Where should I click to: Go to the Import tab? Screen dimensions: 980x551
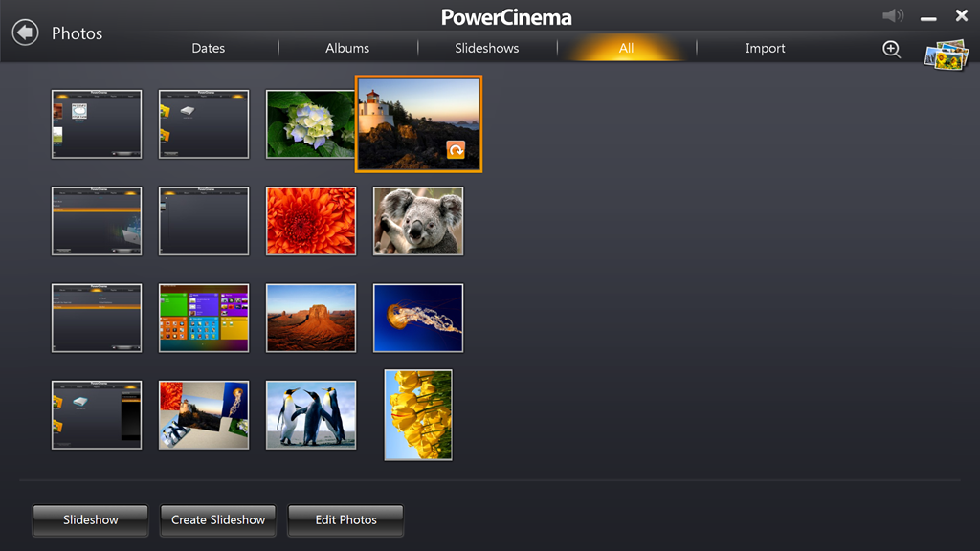coord(765,48)
